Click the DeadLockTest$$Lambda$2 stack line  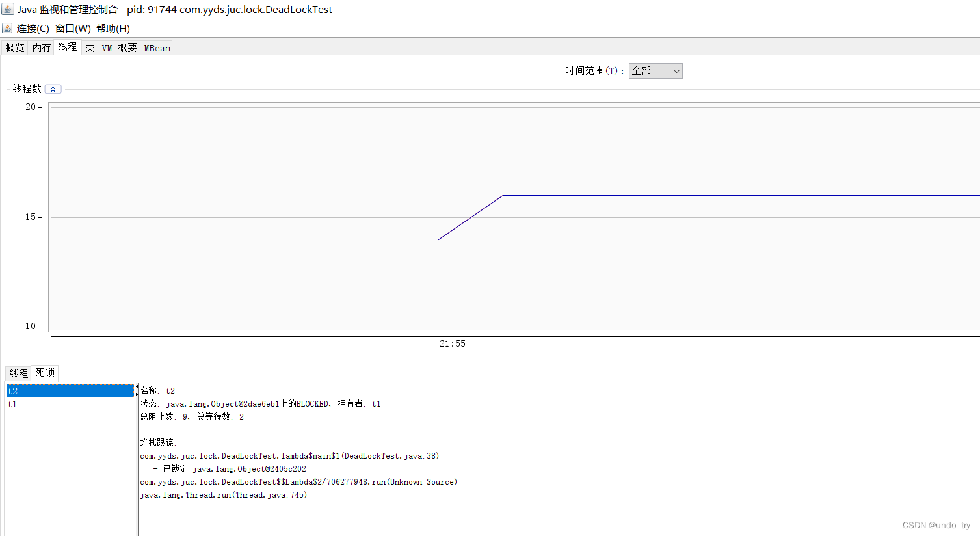click(298, 482)
